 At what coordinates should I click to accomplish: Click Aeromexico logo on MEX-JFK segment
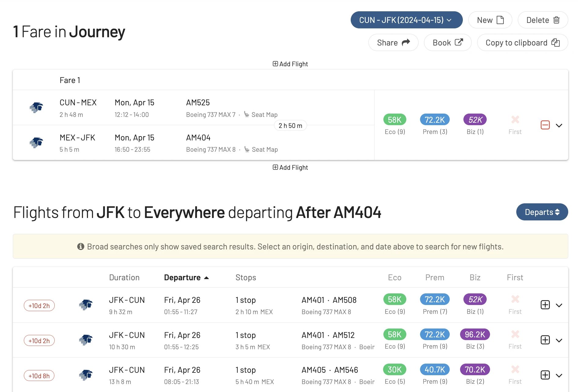click(36, 142)
